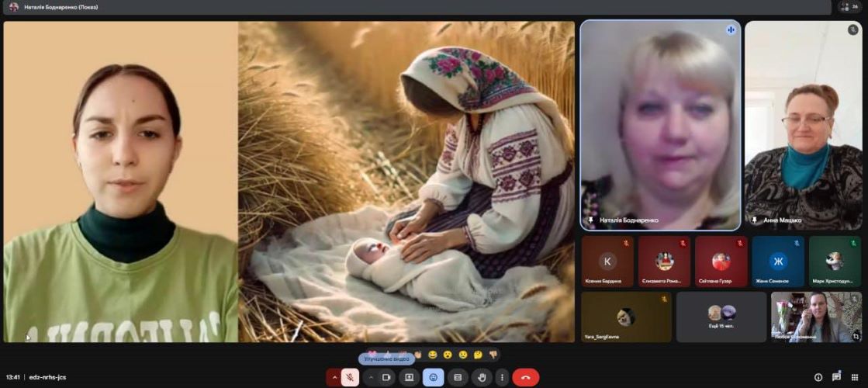868x388 pixels.
Task: Send the thumbs down reaction
Action: [492, 355]
